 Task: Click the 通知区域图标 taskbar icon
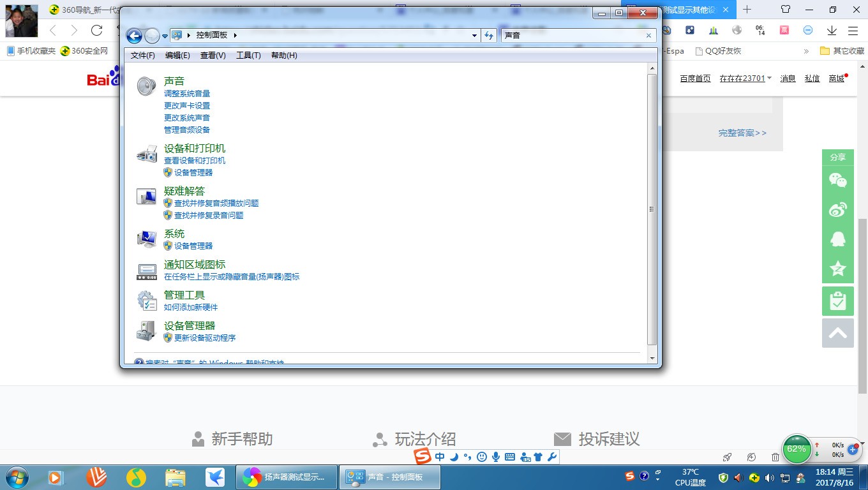pos(147,272)
